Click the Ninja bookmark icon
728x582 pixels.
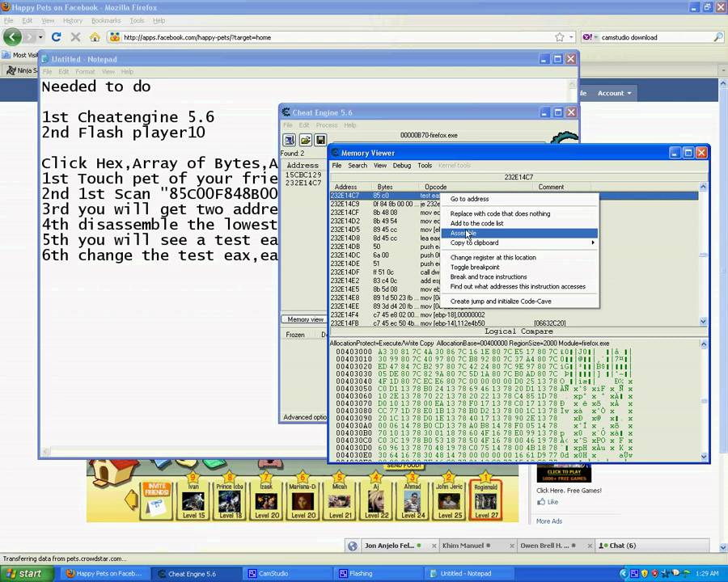click(11, 70)
